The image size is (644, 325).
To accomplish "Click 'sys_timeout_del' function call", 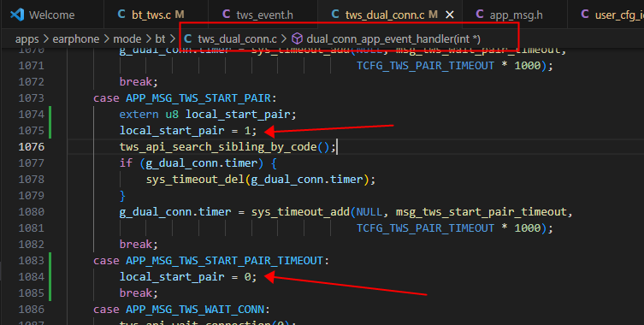I will (195, 180).
